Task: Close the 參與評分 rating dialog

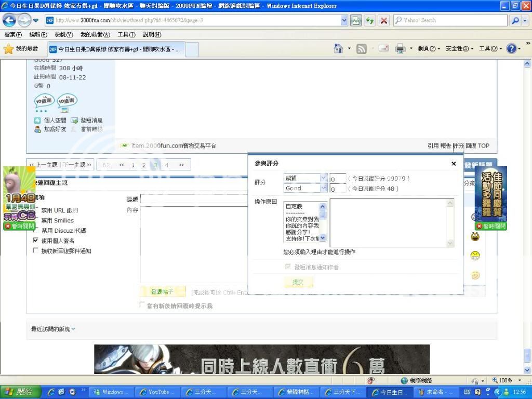Action: coord(454,163)
